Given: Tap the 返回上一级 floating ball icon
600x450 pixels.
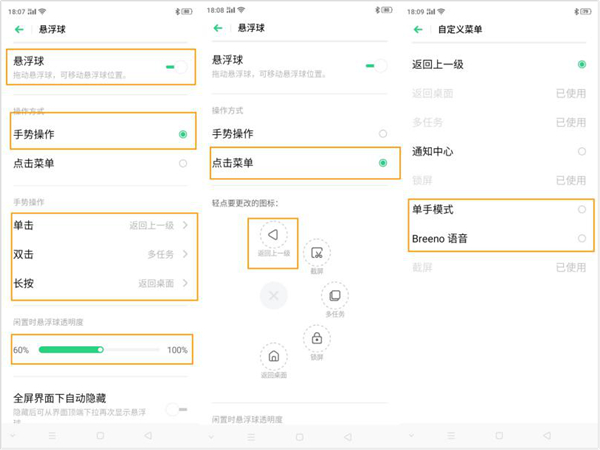Looking at the screenshot, I should 272,235.
